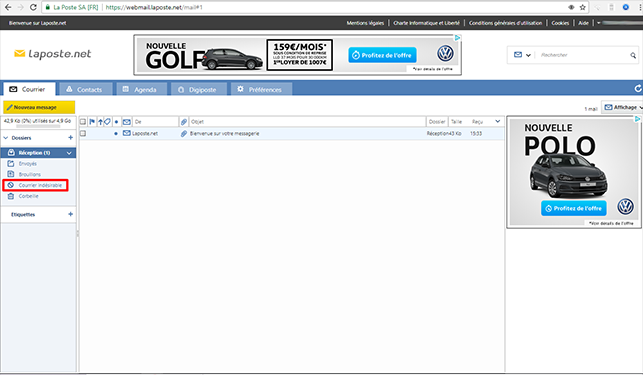The image size is (643, 375).
Task: Click the refresh mailbox icon in blue bar
Action: point(638,89)
